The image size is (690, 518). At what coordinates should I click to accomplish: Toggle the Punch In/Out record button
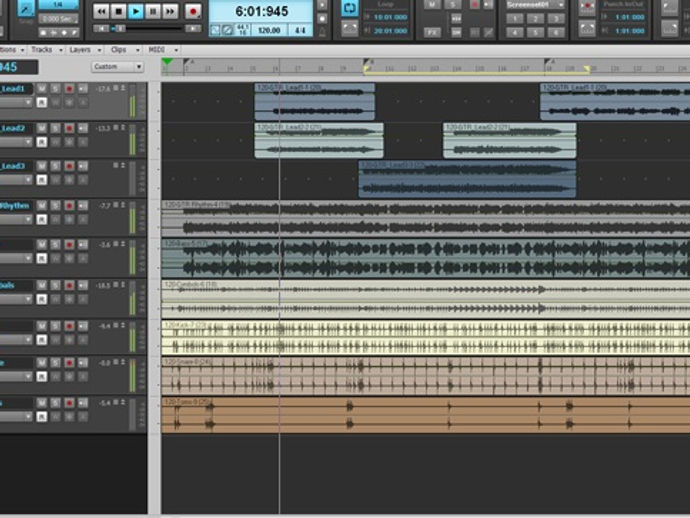tap(587, 8)
